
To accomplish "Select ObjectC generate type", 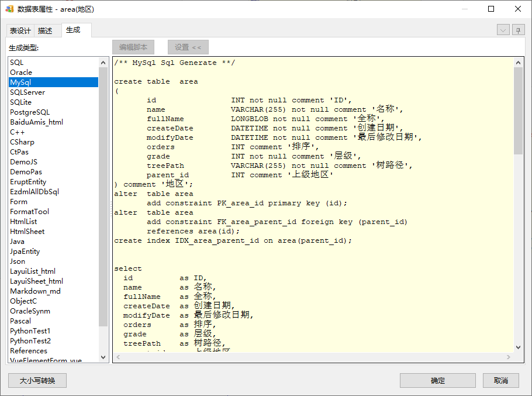I will tap(53, 301).
